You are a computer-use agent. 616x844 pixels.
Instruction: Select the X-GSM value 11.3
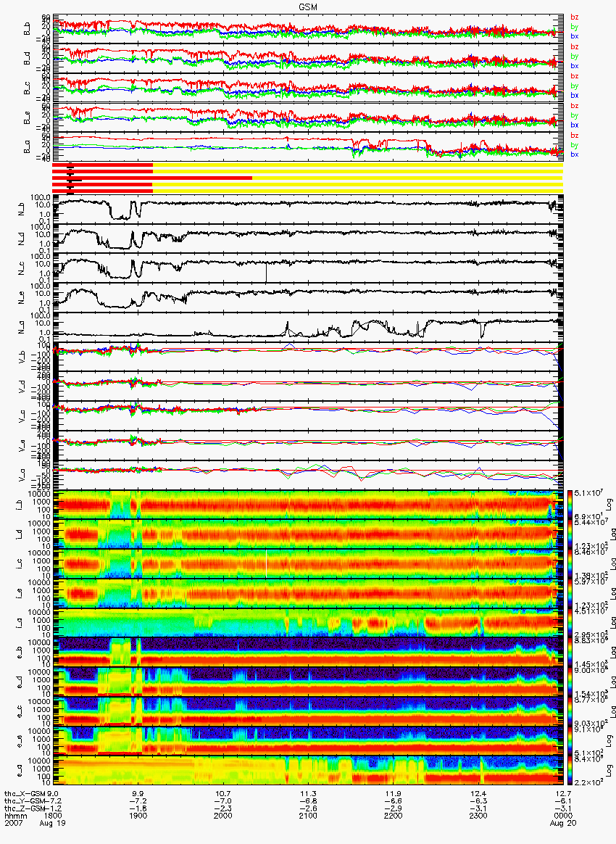click(308, 794)
